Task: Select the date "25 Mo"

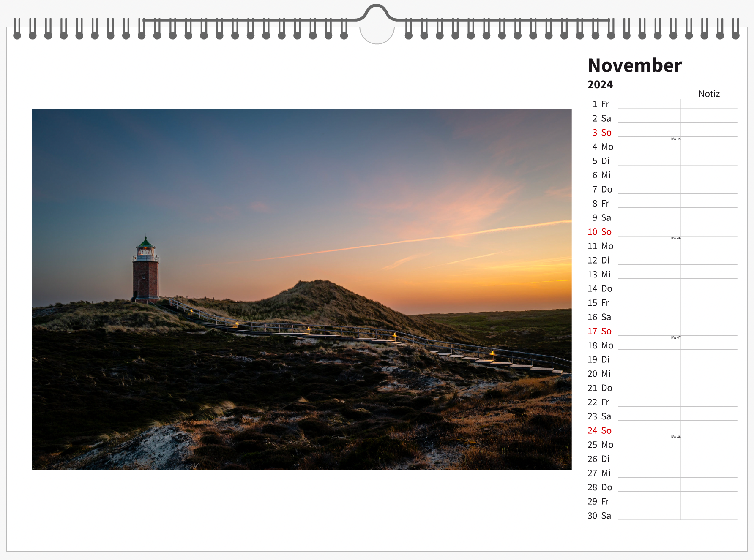Action: pyautogui.click(x=601, y=445)
